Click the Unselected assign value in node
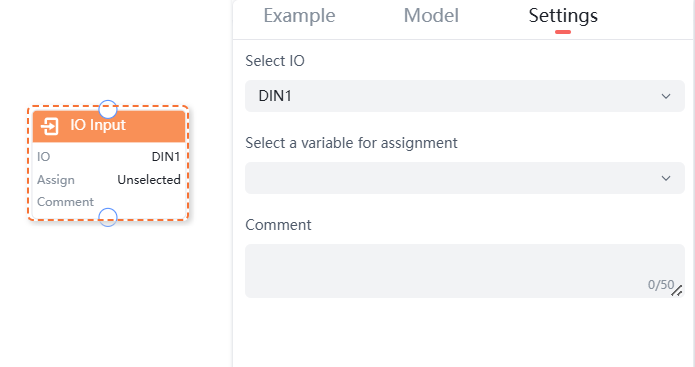Viewport: 695px width, 367px height. (149, 180)
